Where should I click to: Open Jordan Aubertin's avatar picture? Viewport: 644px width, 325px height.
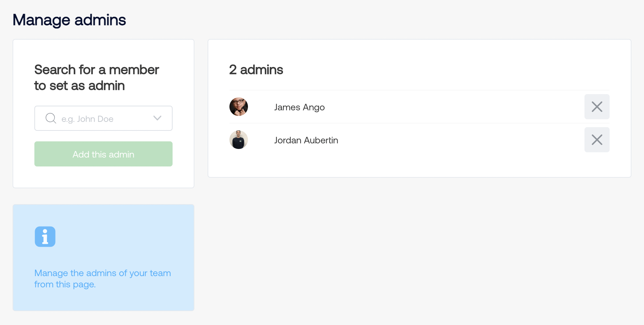(x=239, y=140)
